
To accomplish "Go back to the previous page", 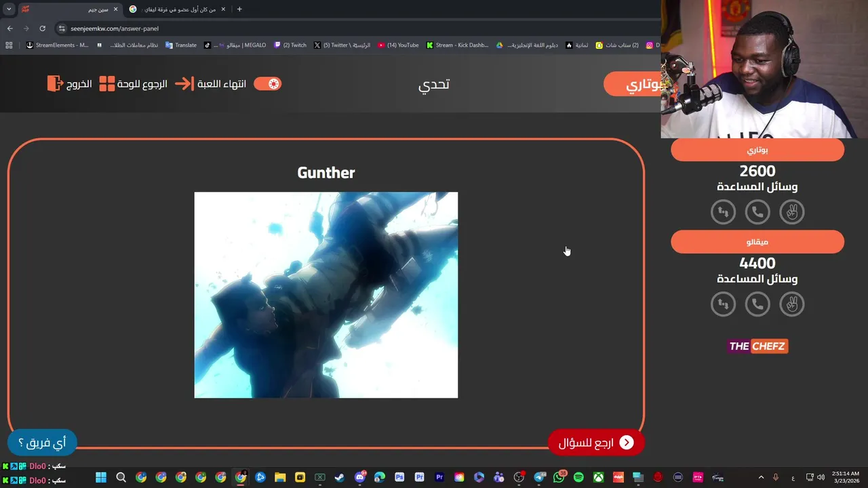I will (x=9, y=28).
